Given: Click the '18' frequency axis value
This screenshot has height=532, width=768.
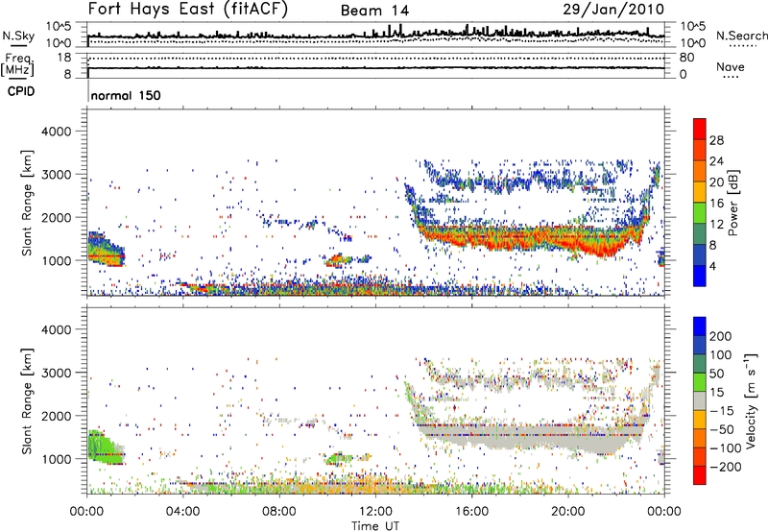Looking at the screenshot, I should [x=64, y=58].
